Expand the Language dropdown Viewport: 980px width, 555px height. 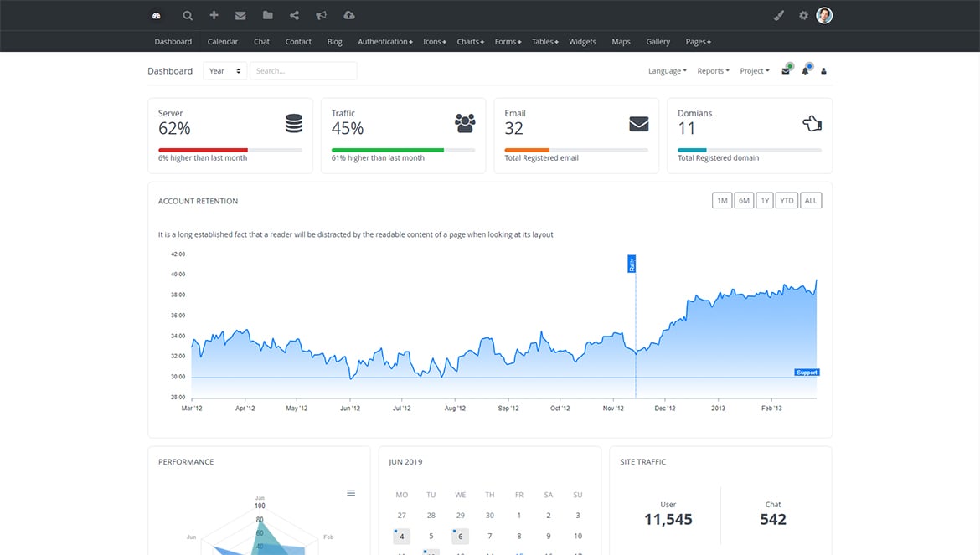point(668,71)
